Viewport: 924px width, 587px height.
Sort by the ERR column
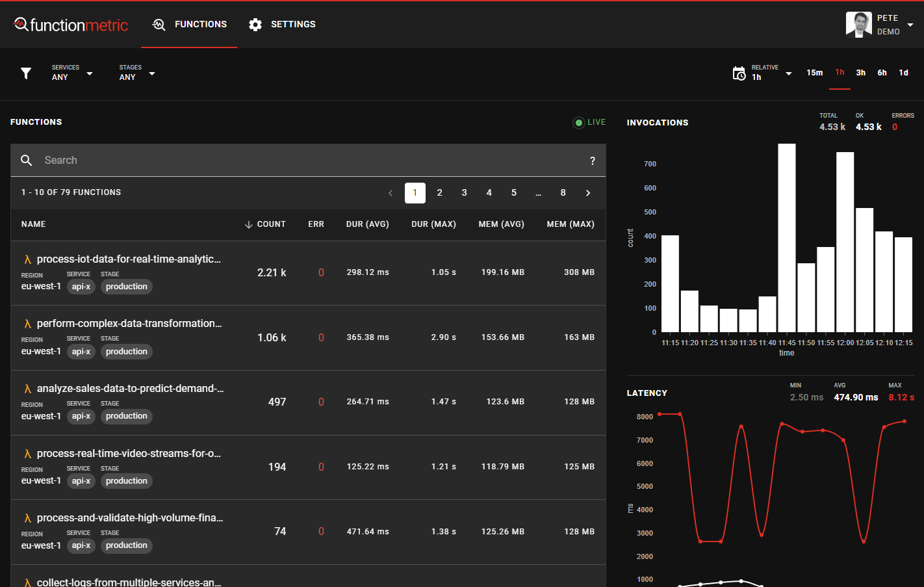[316, 224]
